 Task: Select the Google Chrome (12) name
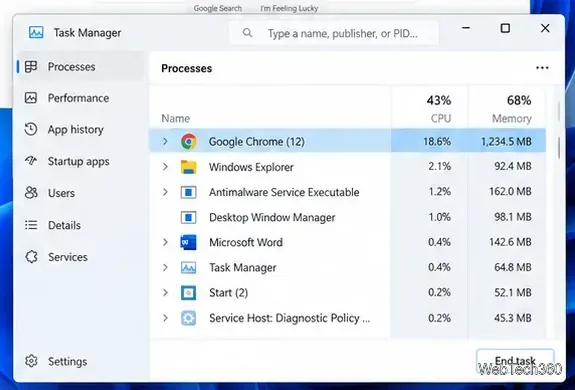(x=256, y=141)
